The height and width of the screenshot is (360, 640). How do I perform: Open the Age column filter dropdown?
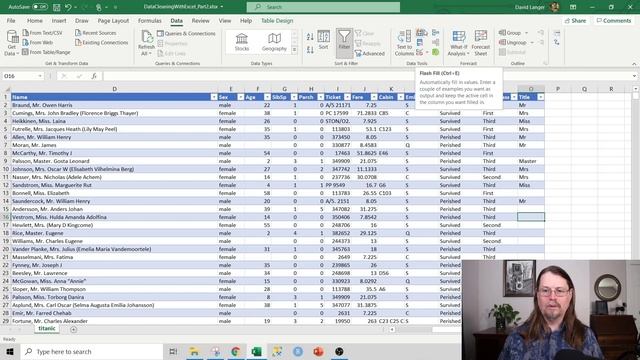(267, 97)
